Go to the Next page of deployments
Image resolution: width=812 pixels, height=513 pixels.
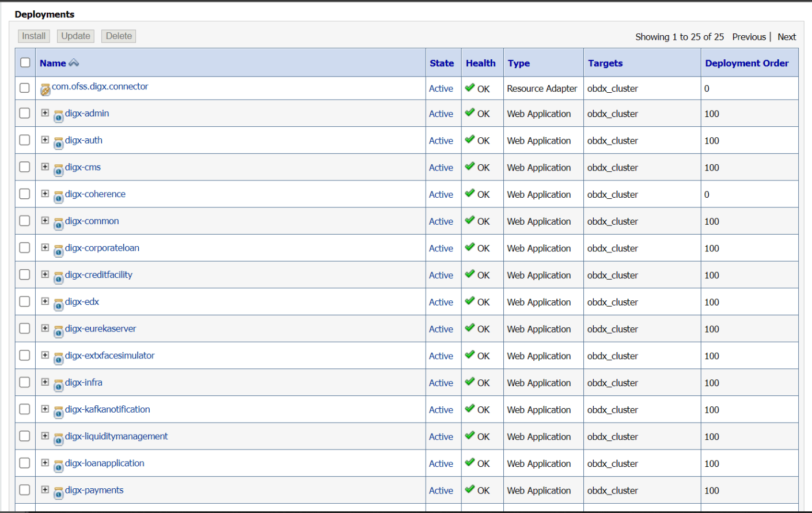pos(786,37)
